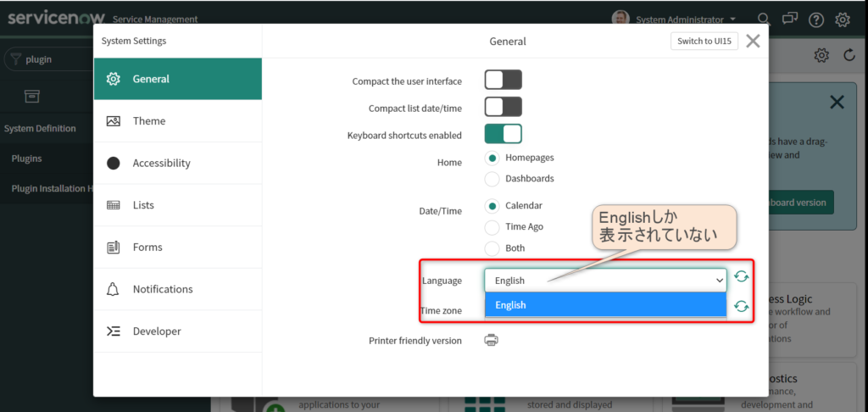Toggle Compact the user interface switch
The width and height of the screenshot is (868, 412).
pyautogui.click(x=504, y=80)
